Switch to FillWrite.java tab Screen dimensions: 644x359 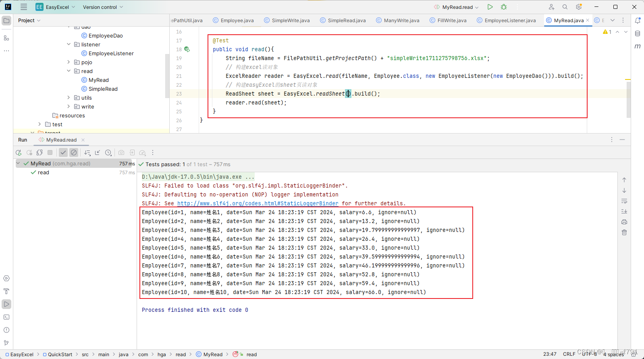coord(448,20)
